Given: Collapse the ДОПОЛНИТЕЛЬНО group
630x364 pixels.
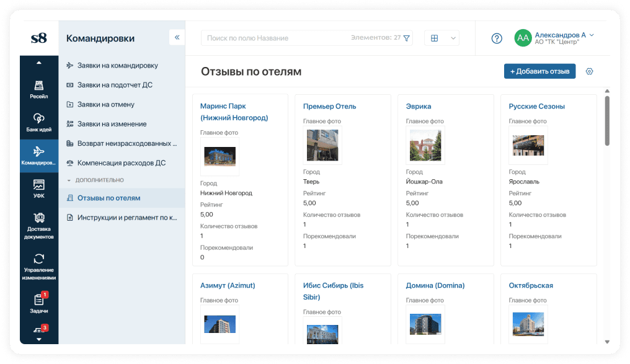Looking at the screenshot, I should [69, 180].
